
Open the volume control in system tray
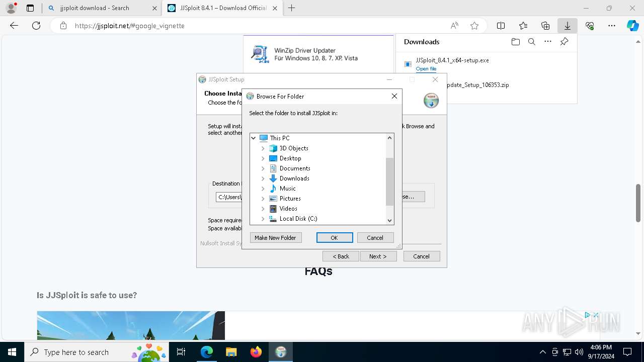[579, 352]
